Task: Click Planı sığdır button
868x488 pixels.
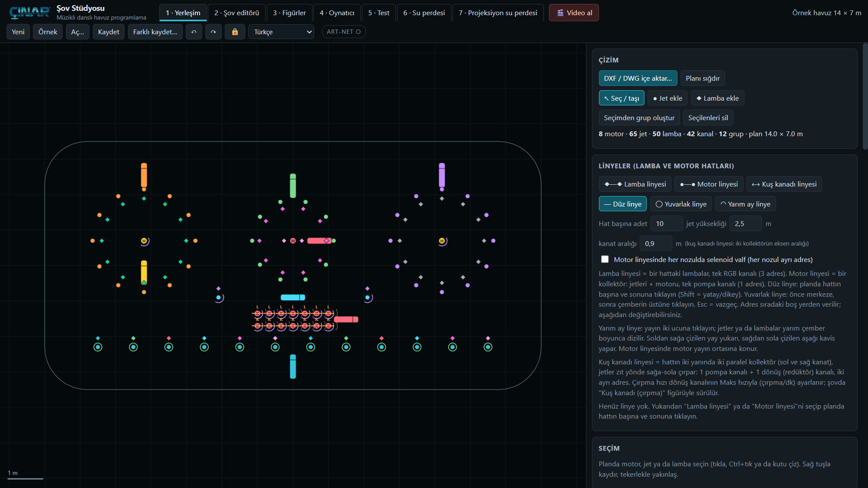Action: 703,78
